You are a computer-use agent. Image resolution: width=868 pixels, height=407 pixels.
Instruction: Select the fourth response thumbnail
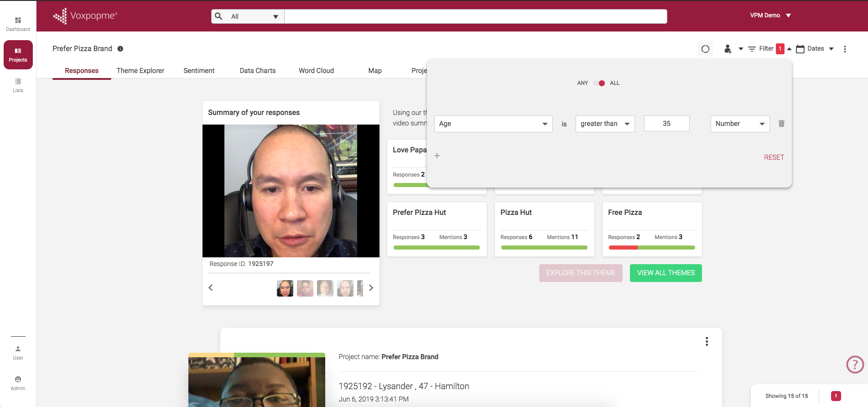coord(345,288)
